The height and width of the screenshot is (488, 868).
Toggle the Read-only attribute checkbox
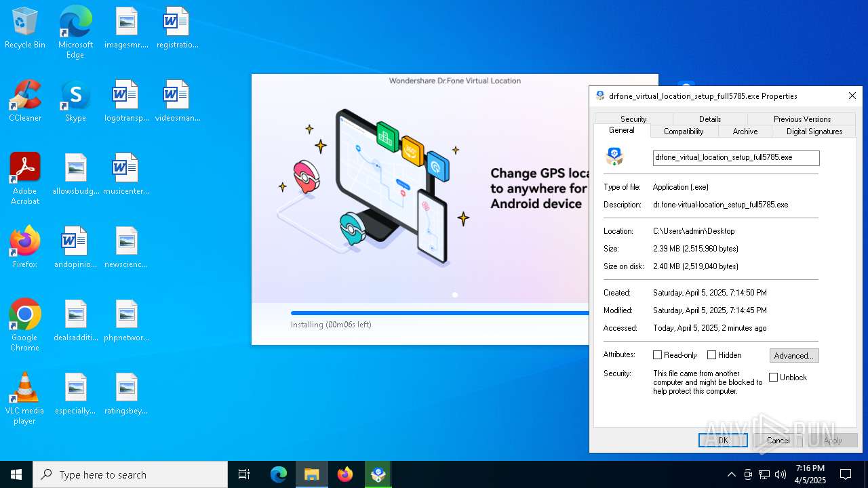[x=657, y=355]
